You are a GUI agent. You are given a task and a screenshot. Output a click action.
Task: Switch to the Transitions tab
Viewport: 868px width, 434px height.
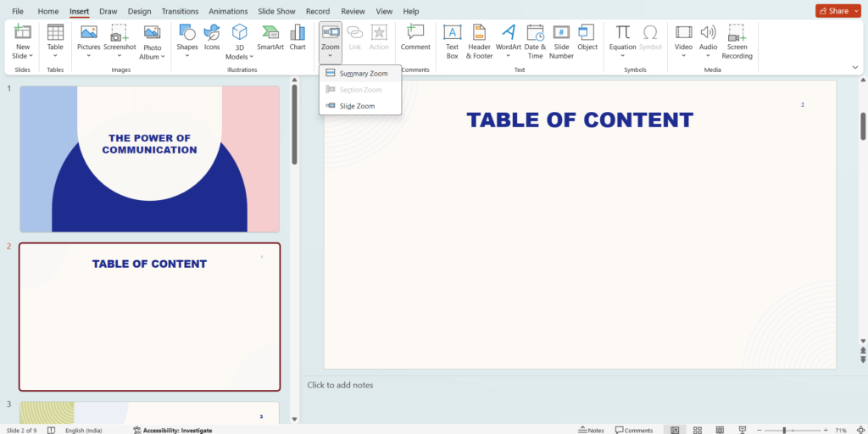(x=179, y=12)
